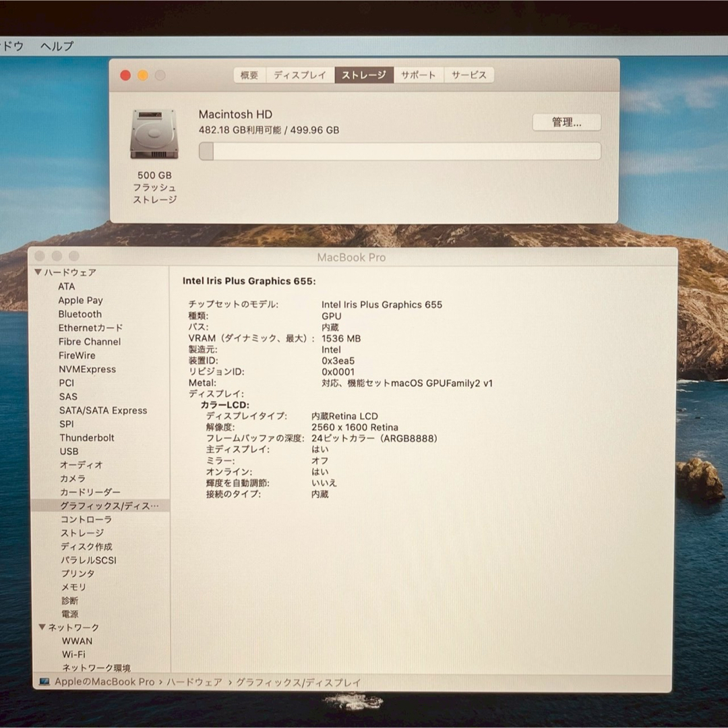Select Wi-Fi under ネットワーク
728x728 pixels.
[74, 655]
